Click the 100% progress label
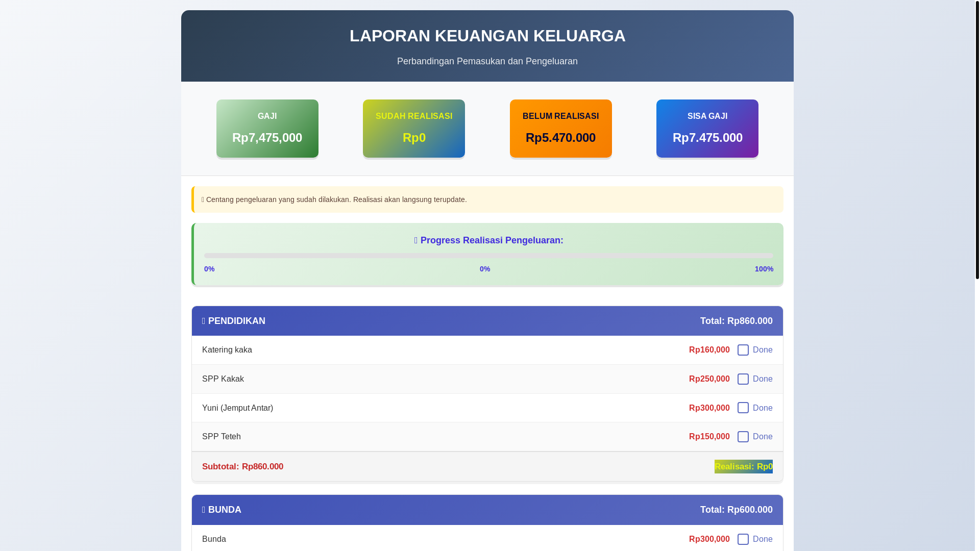The width and height of the screenshot is (980, 551). click(x=764, y=269)
